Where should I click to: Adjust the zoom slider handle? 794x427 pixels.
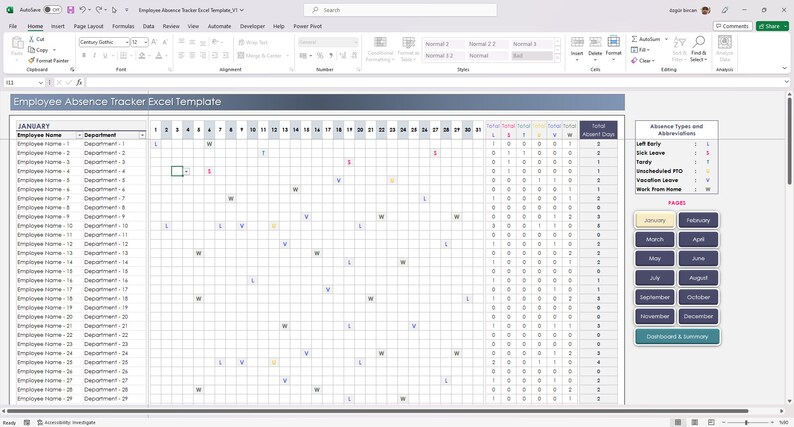pos(746,422)
